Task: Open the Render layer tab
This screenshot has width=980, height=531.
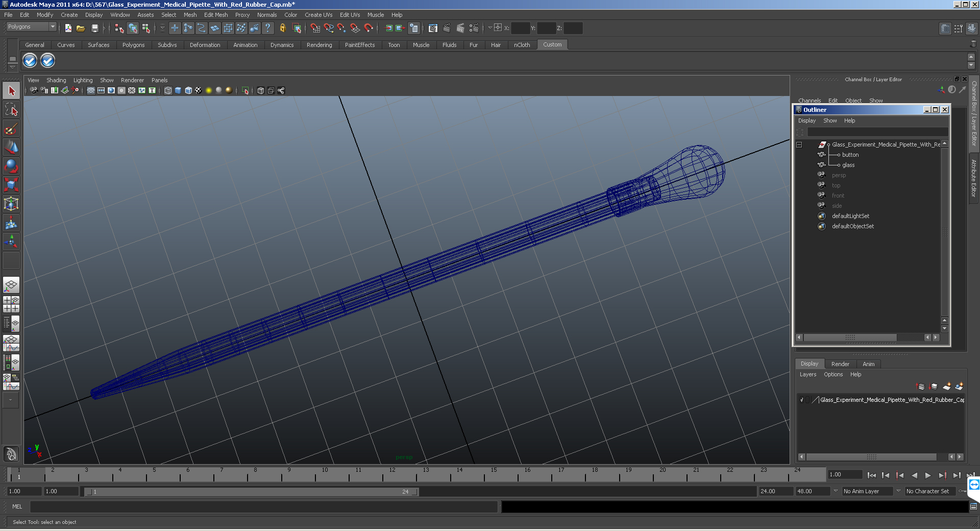Action: click(840, 364)
